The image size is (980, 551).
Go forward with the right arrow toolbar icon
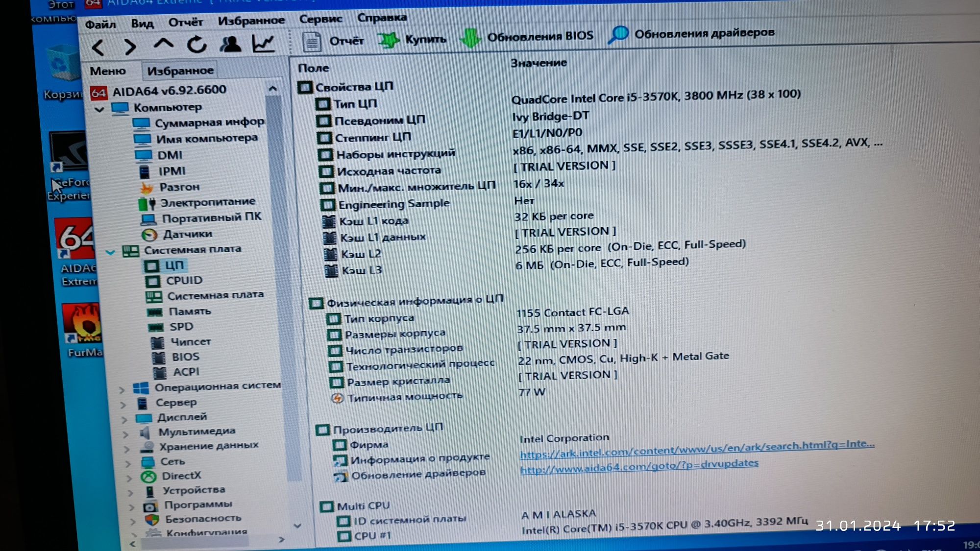130,47
